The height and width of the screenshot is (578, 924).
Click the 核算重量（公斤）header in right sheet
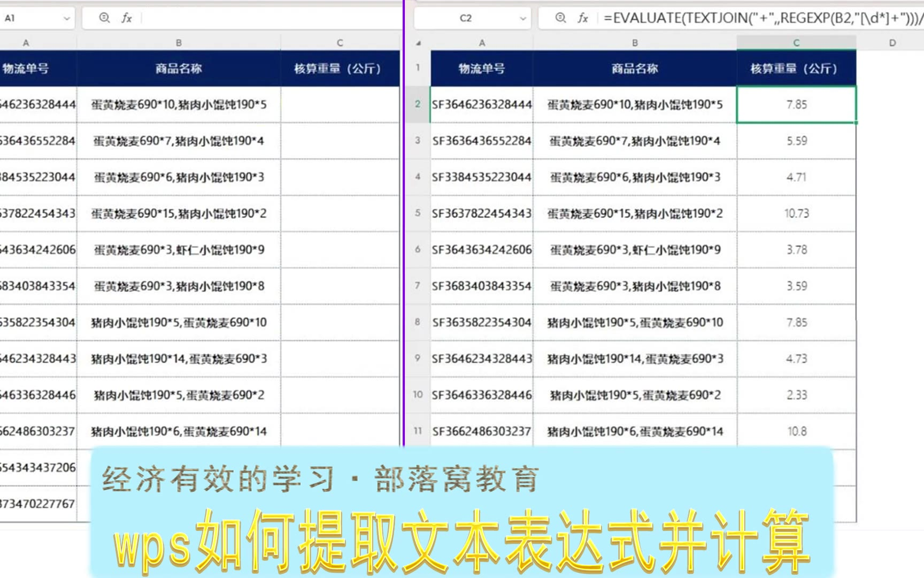pos(796,69)
